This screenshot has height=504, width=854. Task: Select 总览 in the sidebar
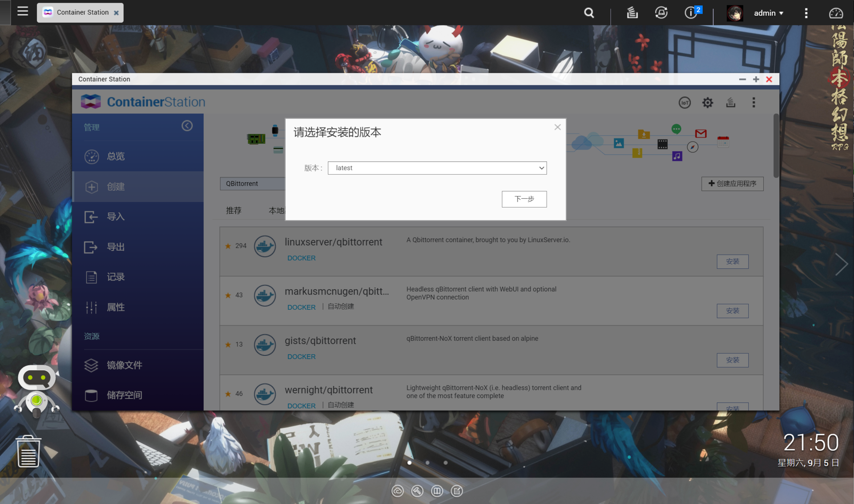pos(116,156)
